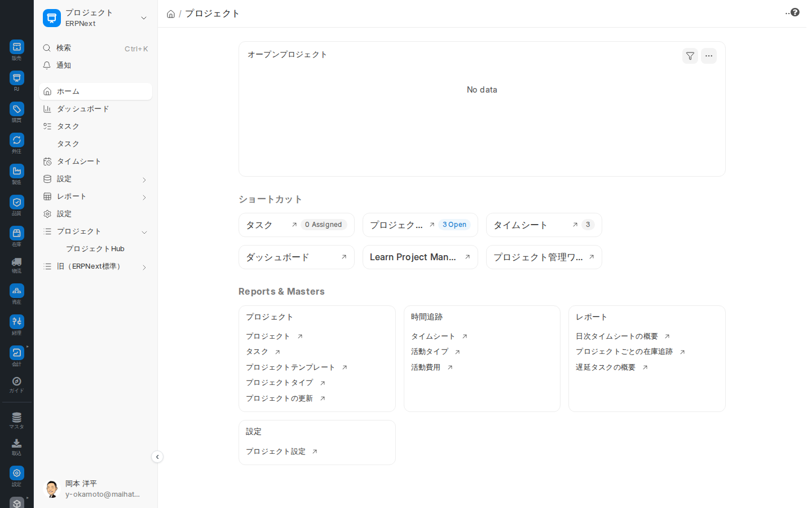Collapse the プロジェクト sidebar group chevron

[144, 232]
